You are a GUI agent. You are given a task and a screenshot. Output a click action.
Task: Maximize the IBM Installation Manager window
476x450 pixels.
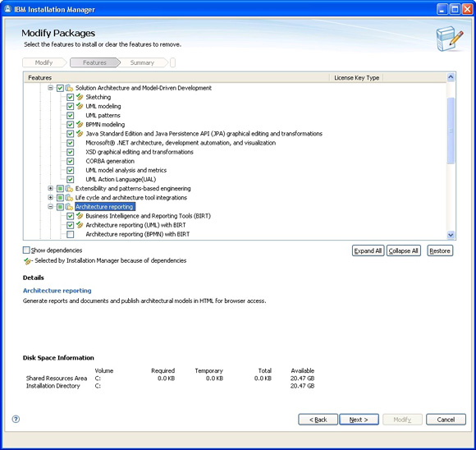[x=455, y=9]
